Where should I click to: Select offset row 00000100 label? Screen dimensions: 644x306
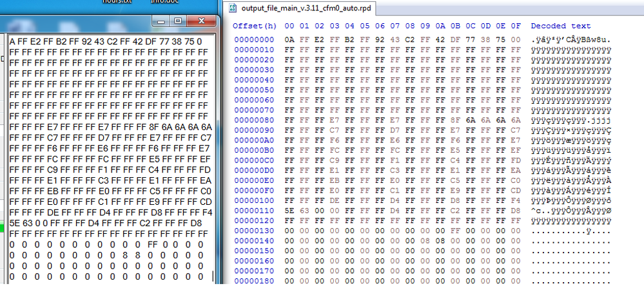(x=254, y=200)
